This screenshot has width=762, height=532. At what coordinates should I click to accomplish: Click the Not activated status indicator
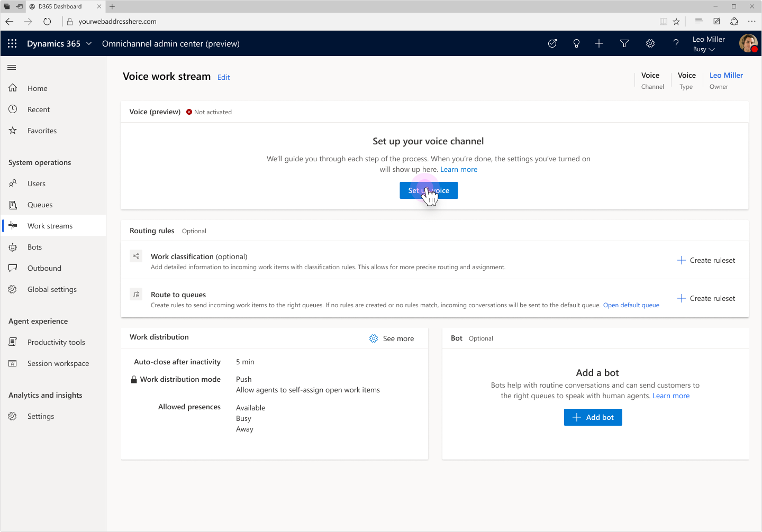point(209,112)
